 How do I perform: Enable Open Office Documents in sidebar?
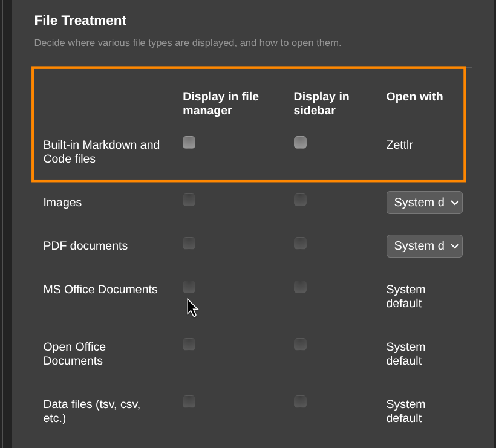300,344
